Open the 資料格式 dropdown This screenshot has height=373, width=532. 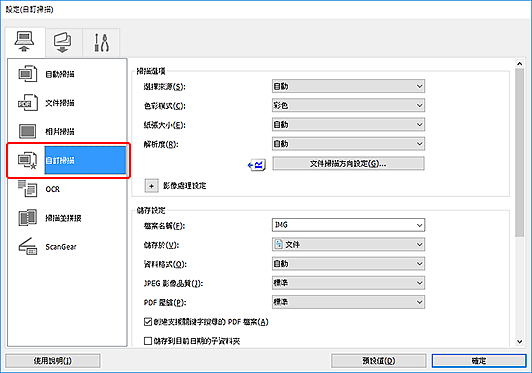348,264
